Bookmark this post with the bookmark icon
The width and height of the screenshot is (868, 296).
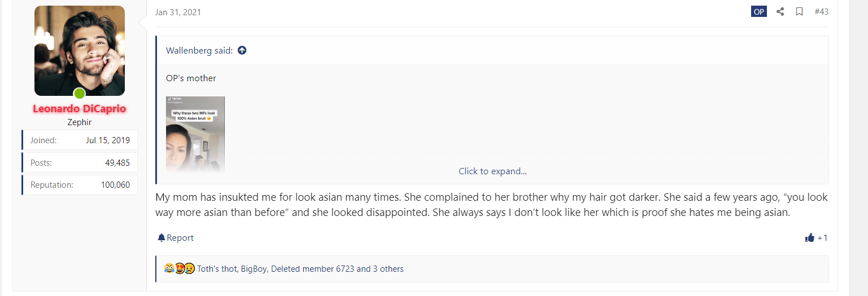pyautogui.click(x=799, y=12)
